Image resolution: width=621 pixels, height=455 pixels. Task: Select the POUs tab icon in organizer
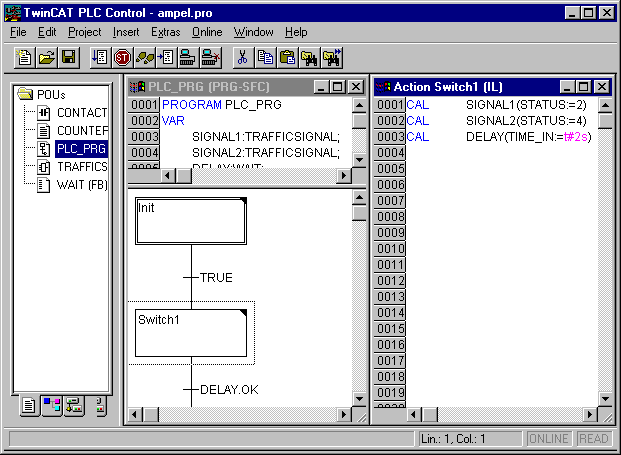pos(29,406)
